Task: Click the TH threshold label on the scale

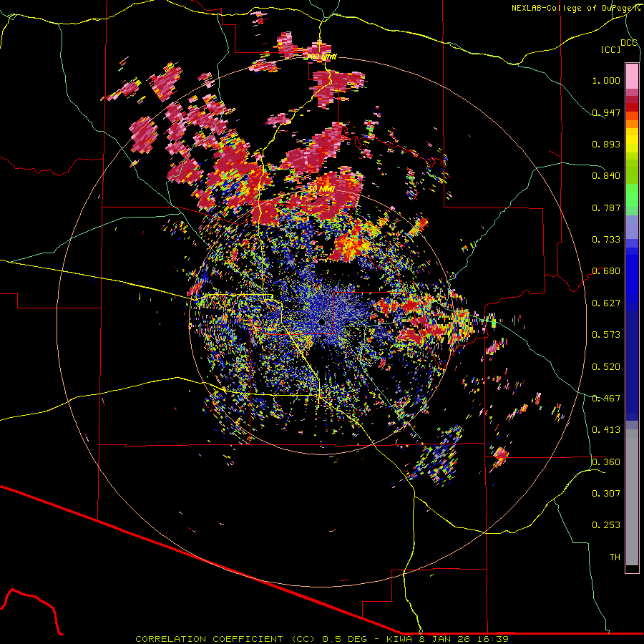Action: coord(615,557)
